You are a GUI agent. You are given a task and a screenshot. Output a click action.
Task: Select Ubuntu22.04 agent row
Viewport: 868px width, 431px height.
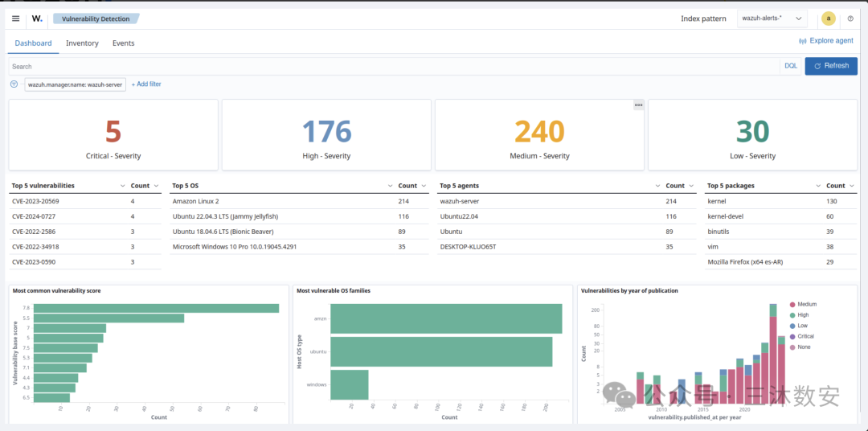(x=567, y=216)
